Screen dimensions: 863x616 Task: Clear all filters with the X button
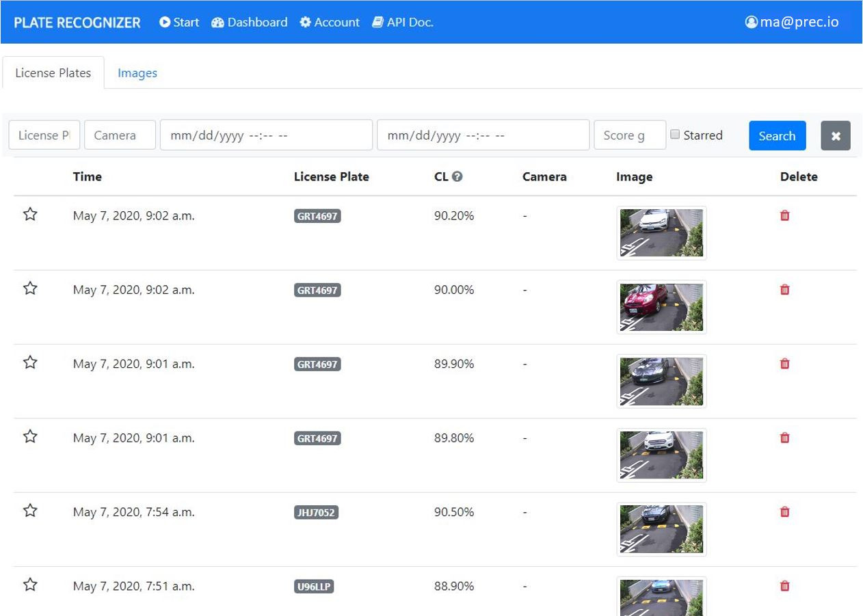click(x=836, y=135)
